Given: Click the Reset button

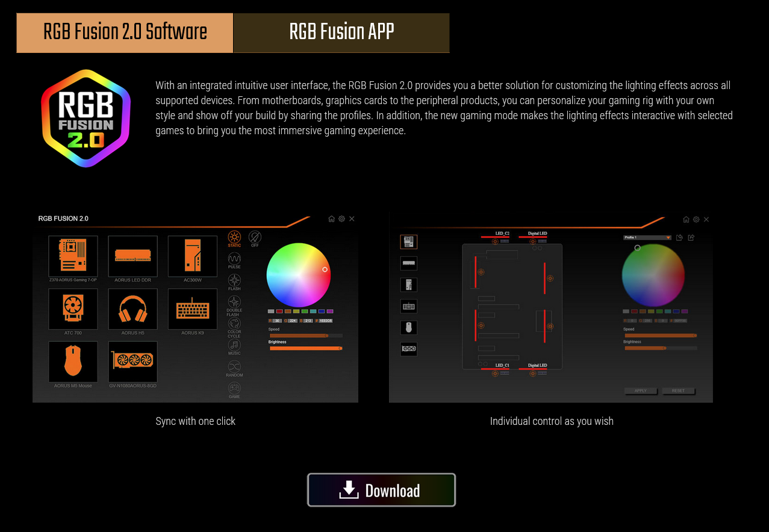Looking at the screenshot, I should click(x=678, y=391).
